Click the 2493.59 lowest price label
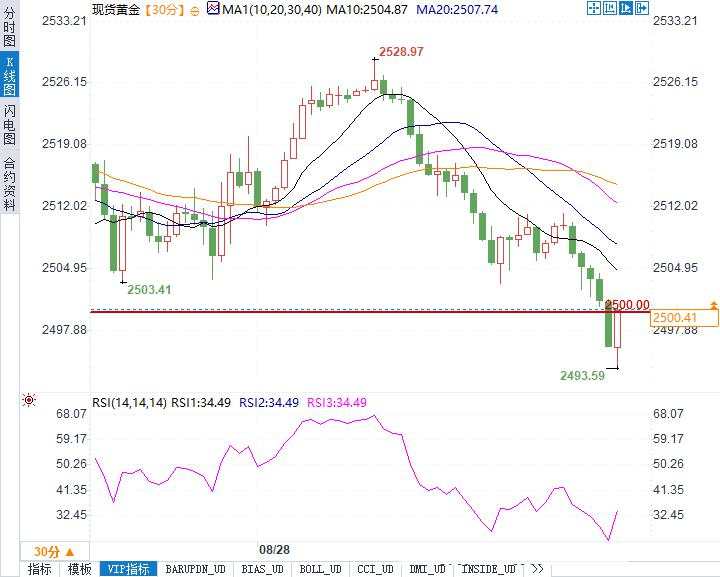The image size is (720, 577). click(x=582, y=375)
